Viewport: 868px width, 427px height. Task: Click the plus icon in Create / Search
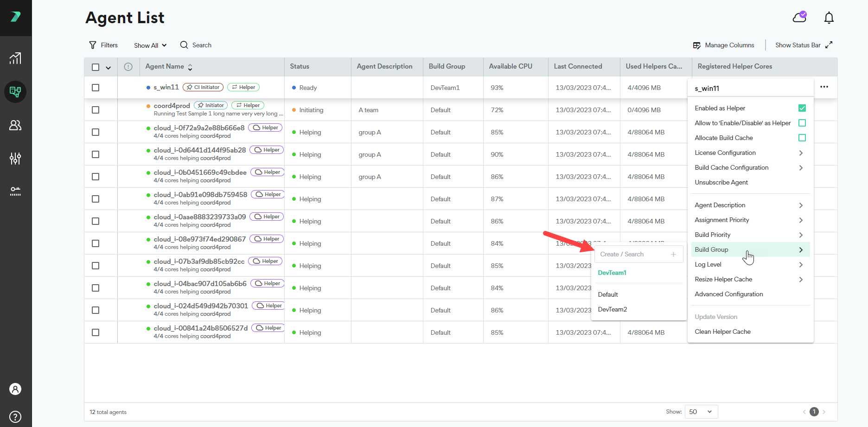(x=674, y=254)
